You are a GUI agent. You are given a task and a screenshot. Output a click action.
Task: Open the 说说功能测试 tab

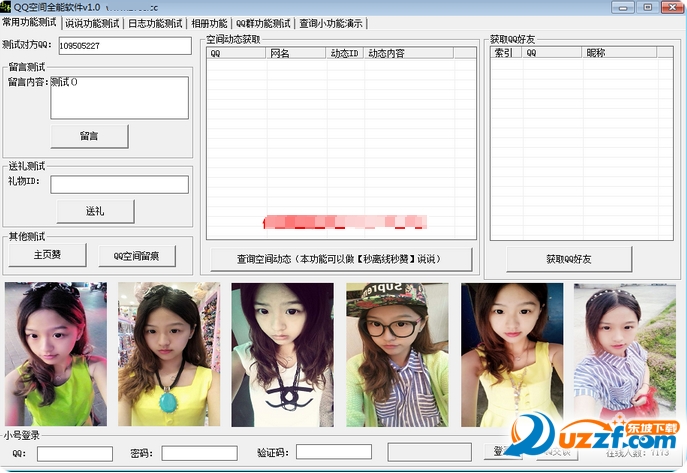click(x=92, y=23)
